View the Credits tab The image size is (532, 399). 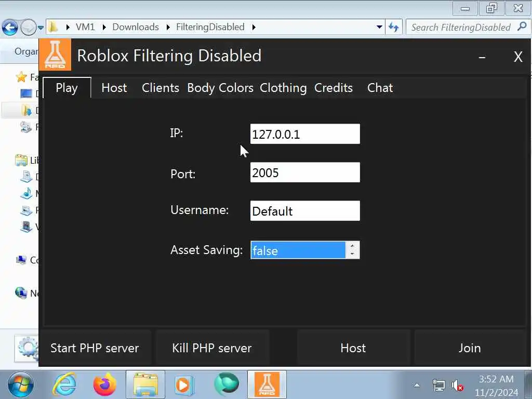click(333, 88)
